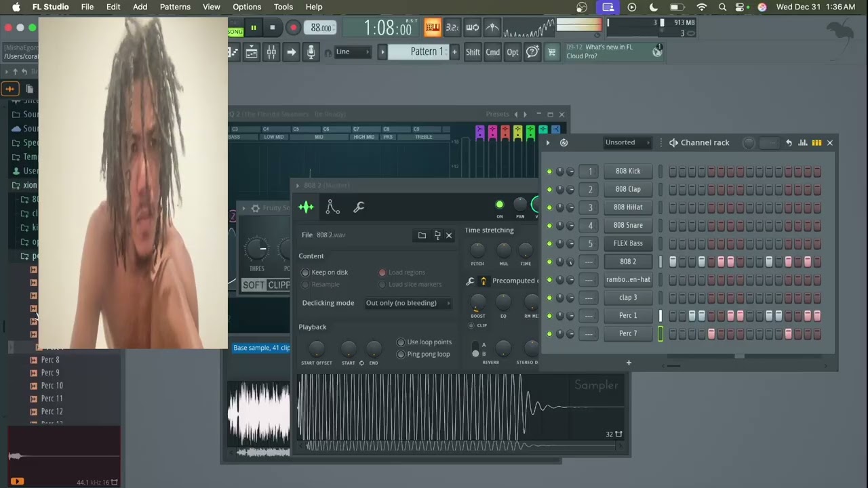Click the BOOST knob
Screen dimensions: 868x488
tap(478, 302)
